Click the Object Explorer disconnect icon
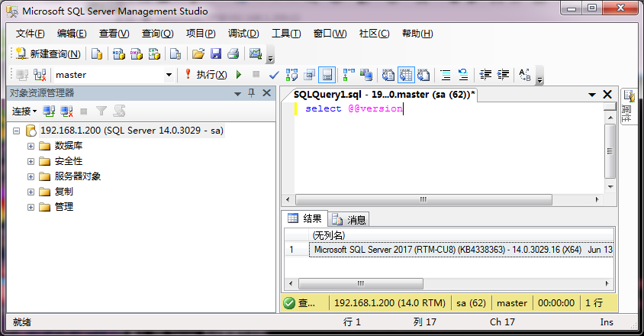 [66, 111]
